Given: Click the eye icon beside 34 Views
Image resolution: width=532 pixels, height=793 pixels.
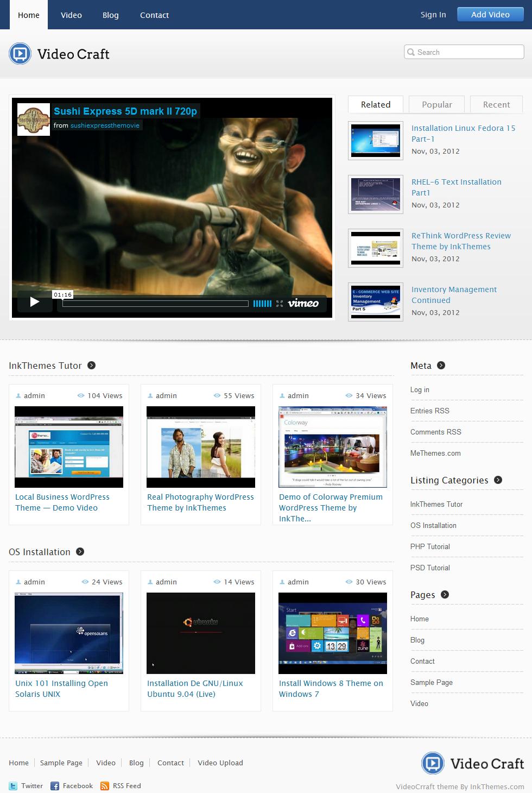Looking at the screenshot, I should [349, 395].
